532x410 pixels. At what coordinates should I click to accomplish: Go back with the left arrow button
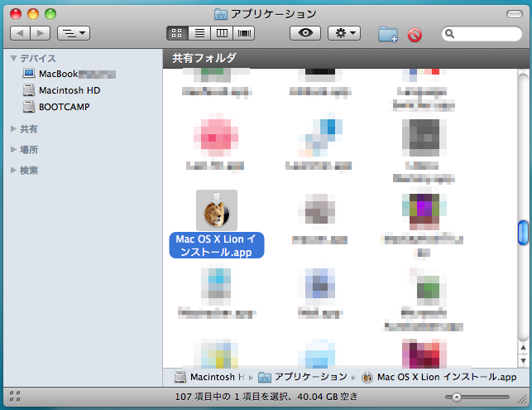20,33
